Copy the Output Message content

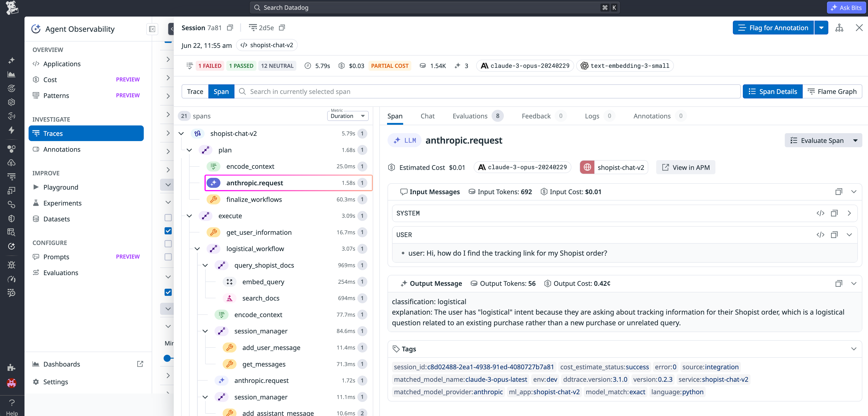838,284
